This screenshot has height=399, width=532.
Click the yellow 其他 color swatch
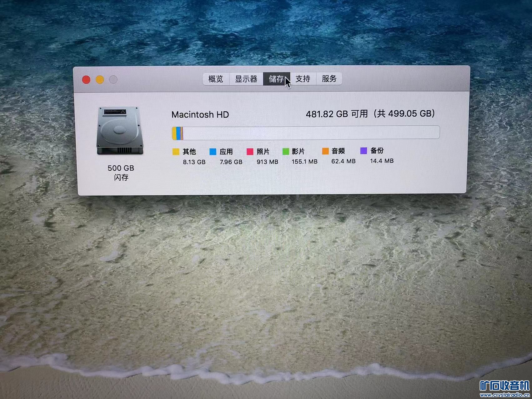[x=176, y=152]
